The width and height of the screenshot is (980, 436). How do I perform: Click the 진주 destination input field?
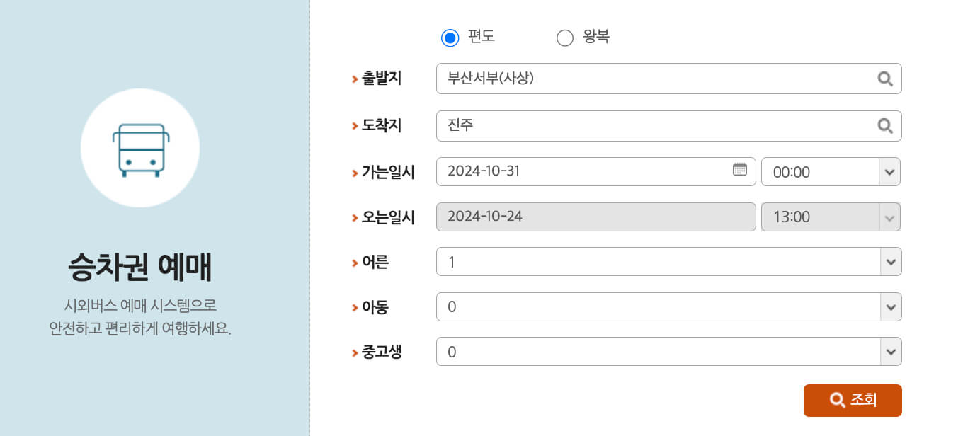[x=637, y=126]
